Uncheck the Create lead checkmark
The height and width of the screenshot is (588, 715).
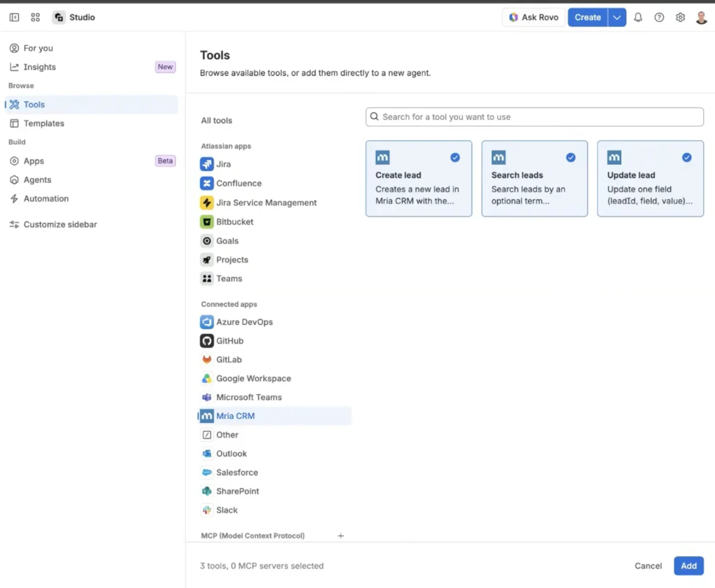(x=455, y=157)
